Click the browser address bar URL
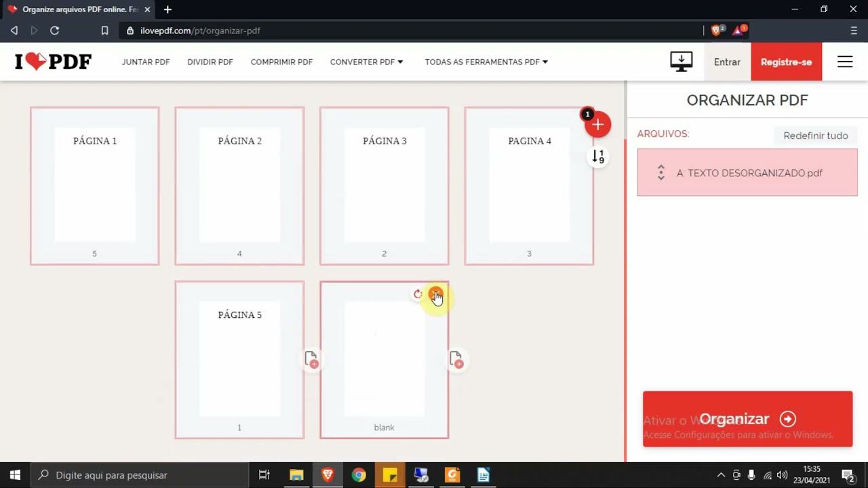Image resolution: width=868 pixels, height=488 pixels. [200, 30]
